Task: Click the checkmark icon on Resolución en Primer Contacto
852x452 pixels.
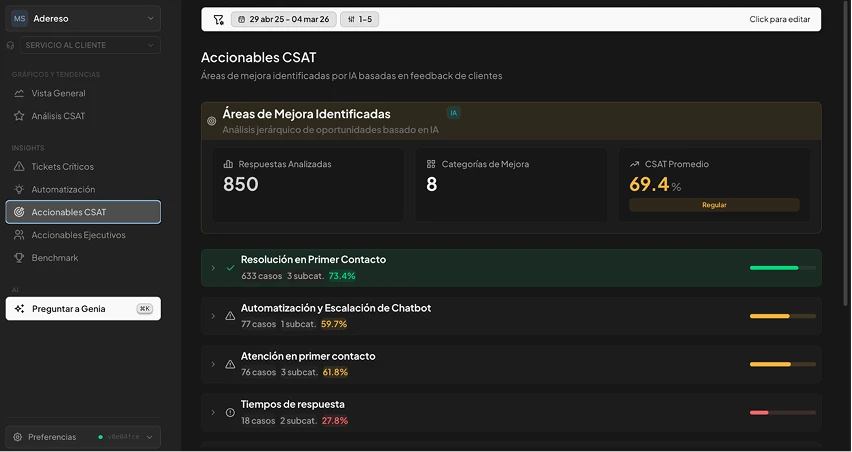Action: click(230, 268)
